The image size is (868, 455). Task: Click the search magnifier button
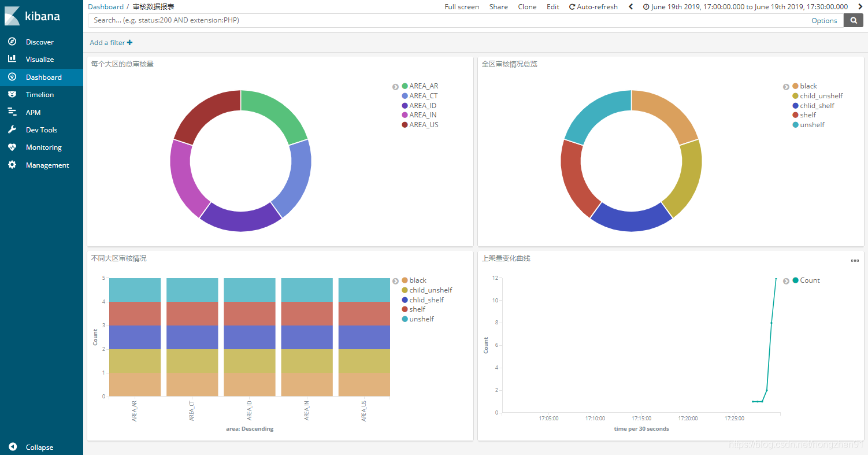853,20
